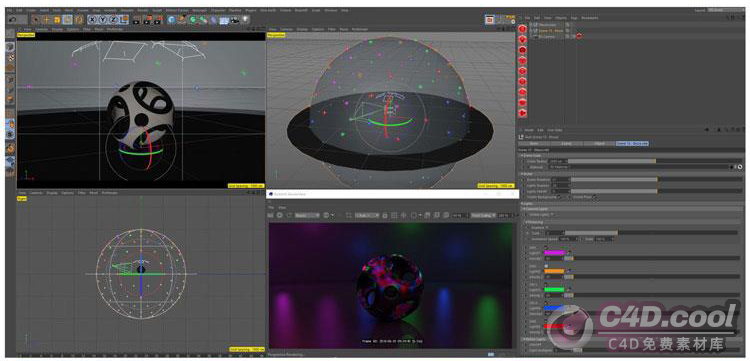This screenshot has height=361, width=750.
Task: Click the Flickering Type slider
Action: click(651, 233)
